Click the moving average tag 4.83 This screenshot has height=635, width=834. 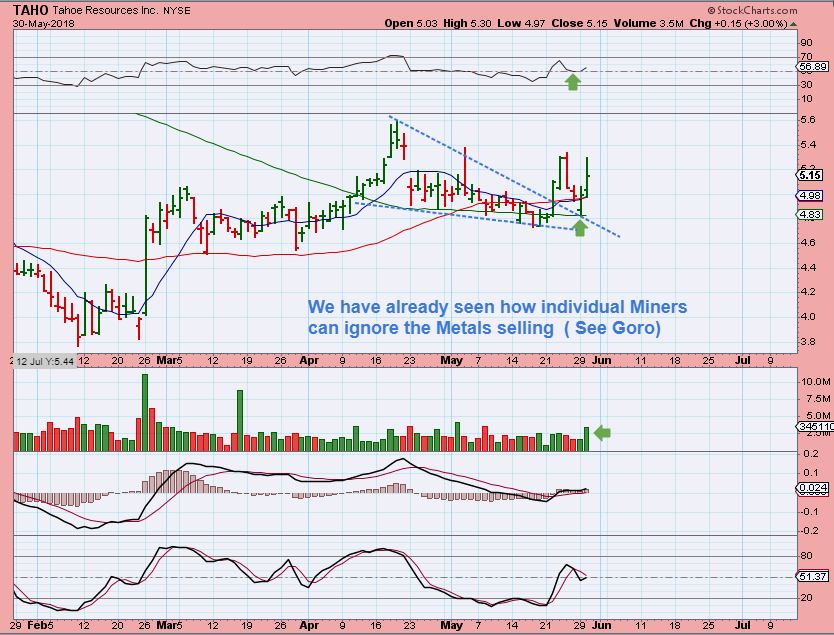[x=810, y=214]
